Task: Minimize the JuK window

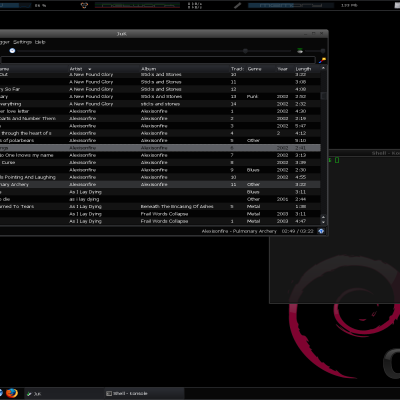Action: pyautogui.click(x=306, y=34)
